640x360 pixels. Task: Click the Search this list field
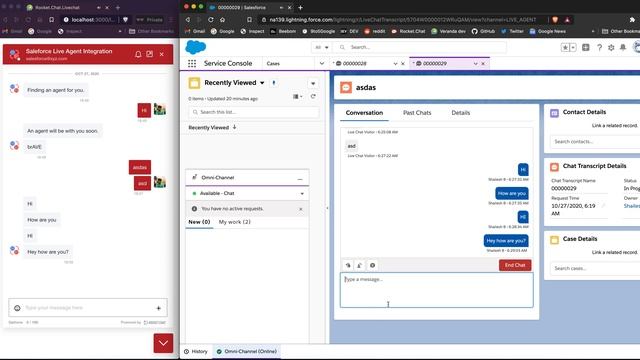click(x=253, y=112)
